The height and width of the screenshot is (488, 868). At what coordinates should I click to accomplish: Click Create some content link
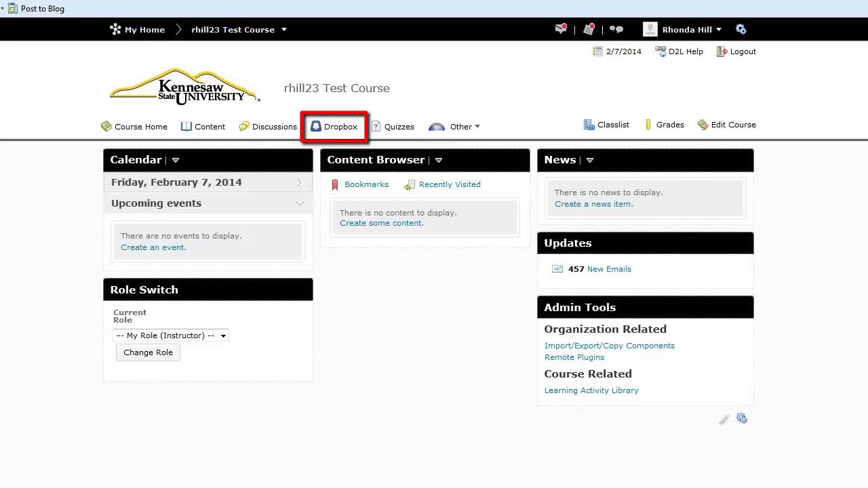[382, 223]
